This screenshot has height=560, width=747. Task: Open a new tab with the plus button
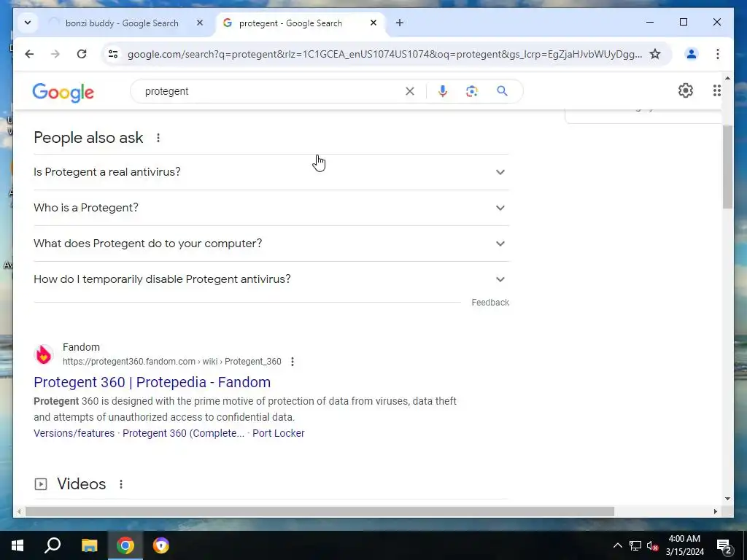tap(400, 23)
